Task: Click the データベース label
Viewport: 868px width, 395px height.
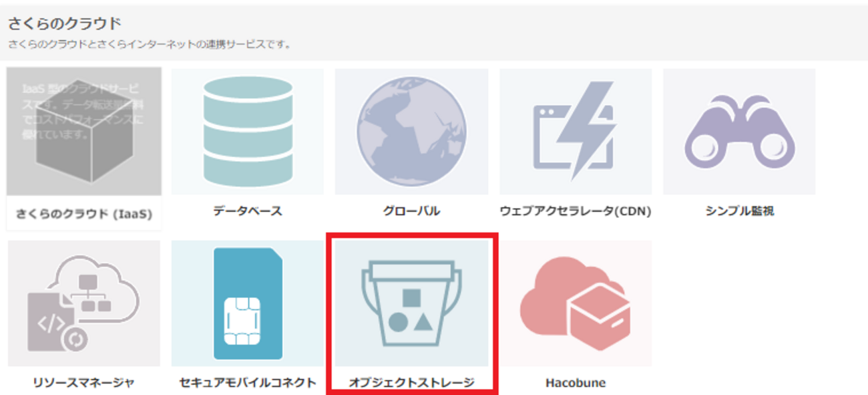Action: pos(248,211)
